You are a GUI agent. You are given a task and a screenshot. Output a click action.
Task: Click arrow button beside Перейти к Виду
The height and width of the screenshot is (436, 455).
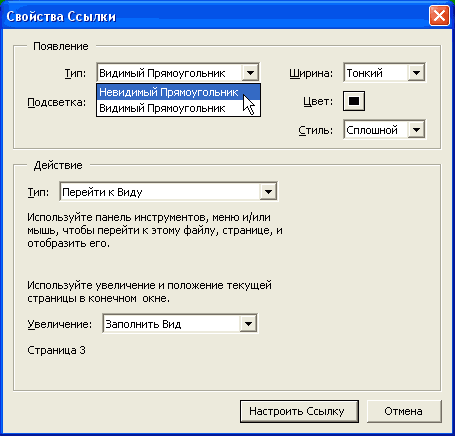(268, 191)
